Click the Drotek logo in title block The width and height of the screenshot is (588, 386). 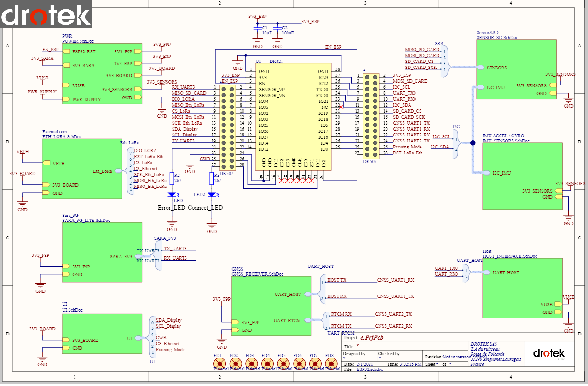(548, 354)
